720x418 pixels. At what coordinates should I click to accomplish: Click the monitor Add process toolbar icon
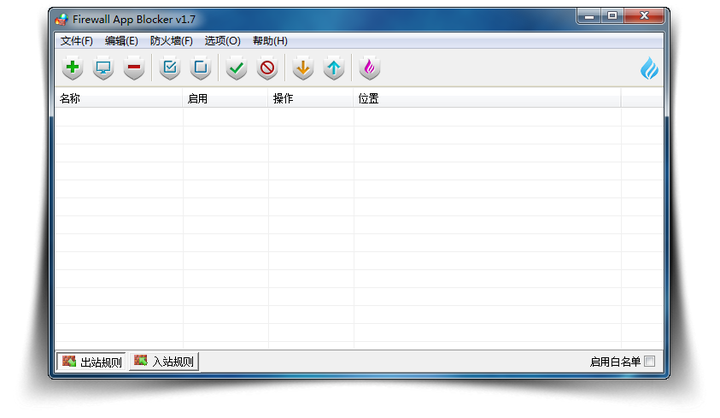point(103,68)
